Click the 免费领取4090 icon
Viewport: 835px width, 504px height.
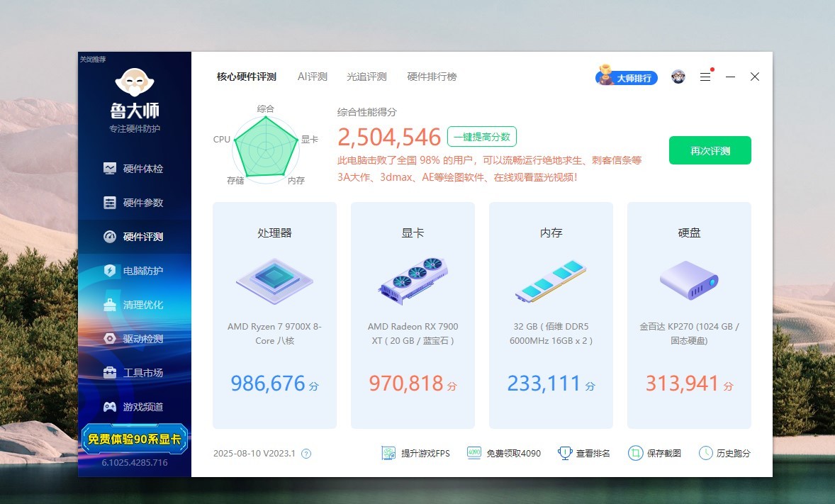coord(474,454)
